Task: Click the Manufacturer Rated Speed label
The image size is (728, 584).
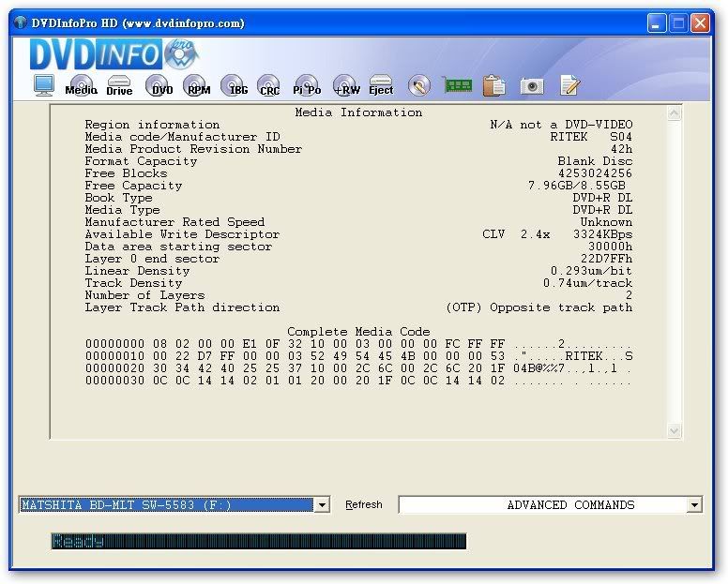Action: (x=174, y=222)
